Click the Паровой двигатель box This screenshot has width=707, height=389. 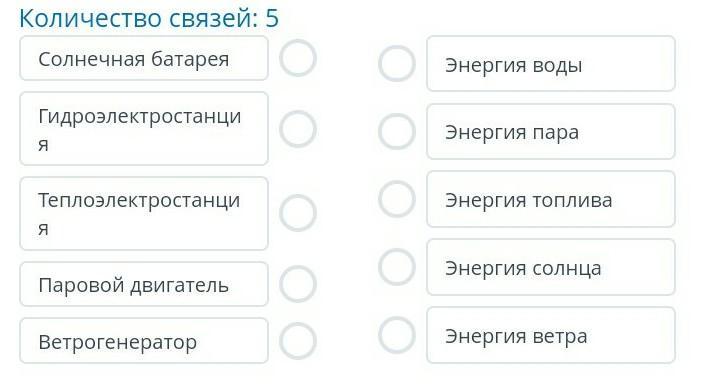[x=144, y=284]
